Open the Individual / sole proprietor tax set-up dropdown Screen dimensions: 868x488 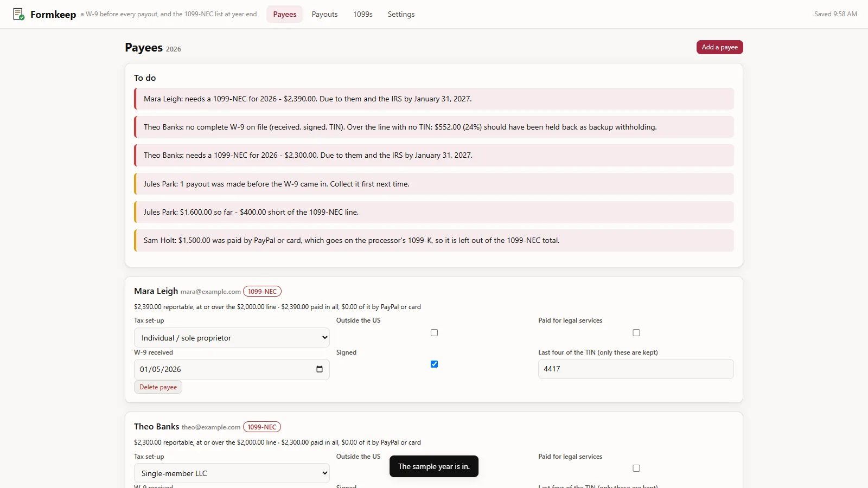tap(232, 338)
